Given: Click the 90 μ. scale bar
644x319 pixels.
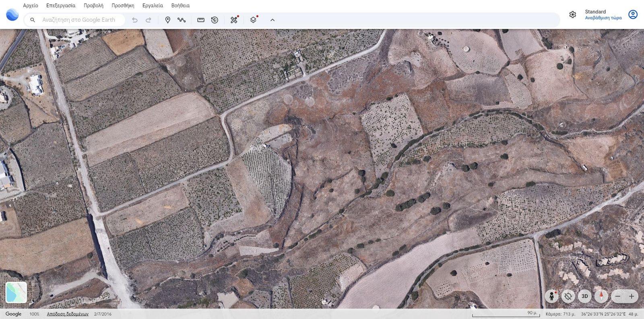Looking at the screenshot, I should click(x=506, y=314).
